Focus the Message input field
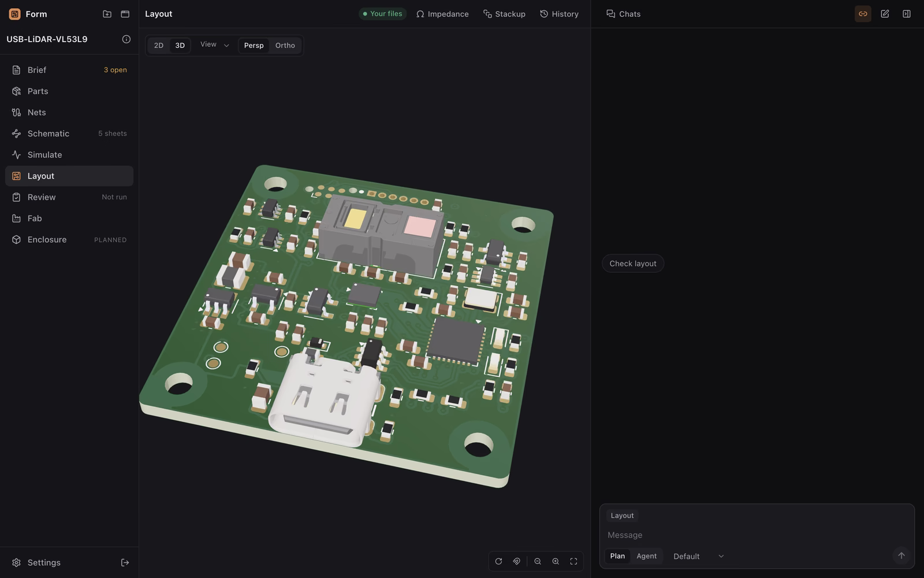The height and width of the screenshot is (578, 924). point(757,535)
